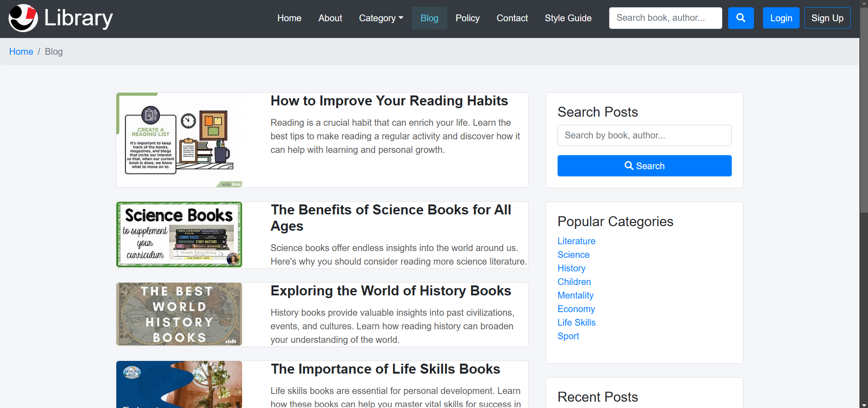Expand the Category dropdown menu

381,18
